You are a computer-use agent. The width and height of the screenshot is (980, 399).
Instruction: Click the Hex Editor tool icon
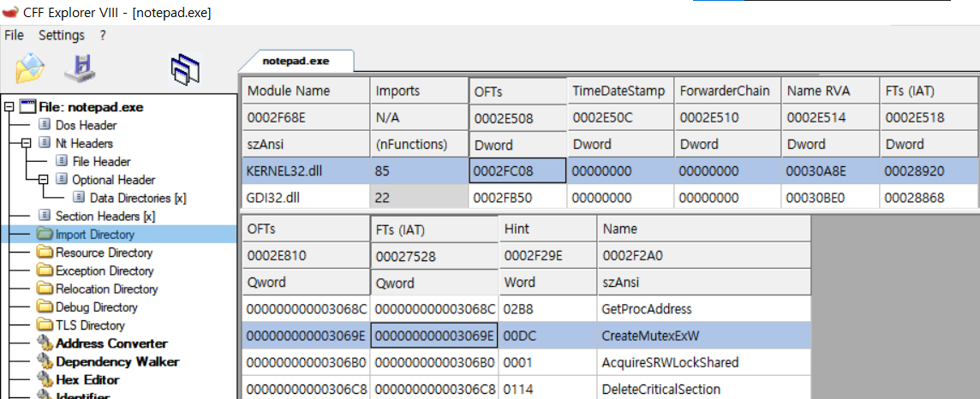click(45, 379)
